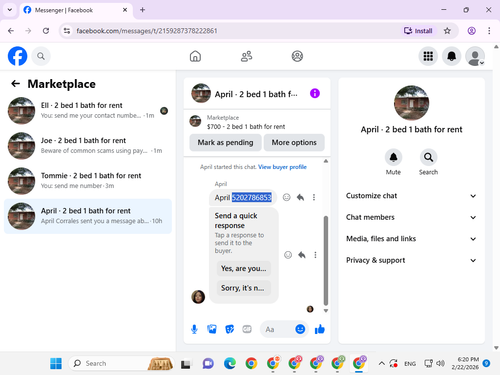Image resolution: width=500 pixels, height=375 pixels.
Task: Bookmark this page with the star
Action: tap(447, 31)
